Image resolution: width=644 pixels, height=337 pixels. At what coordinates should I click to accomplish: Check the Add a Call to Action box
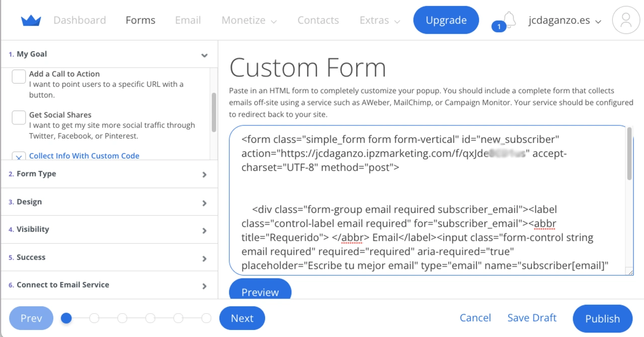19,77
